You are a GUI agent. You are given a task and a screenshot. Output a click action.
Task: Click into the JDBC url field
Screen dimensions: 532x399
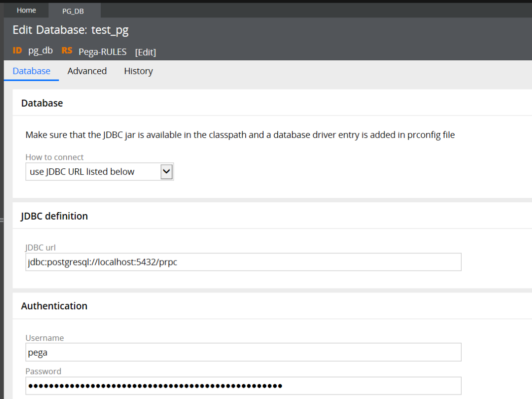[243, 262]
